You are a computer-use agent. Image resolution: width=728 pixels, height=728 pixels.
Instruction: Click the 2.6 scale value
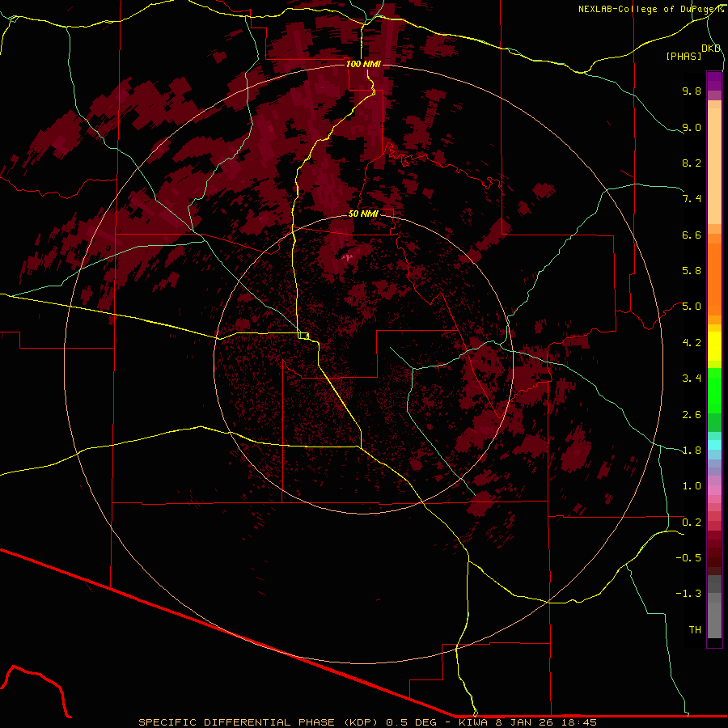(x=692, y=415)
